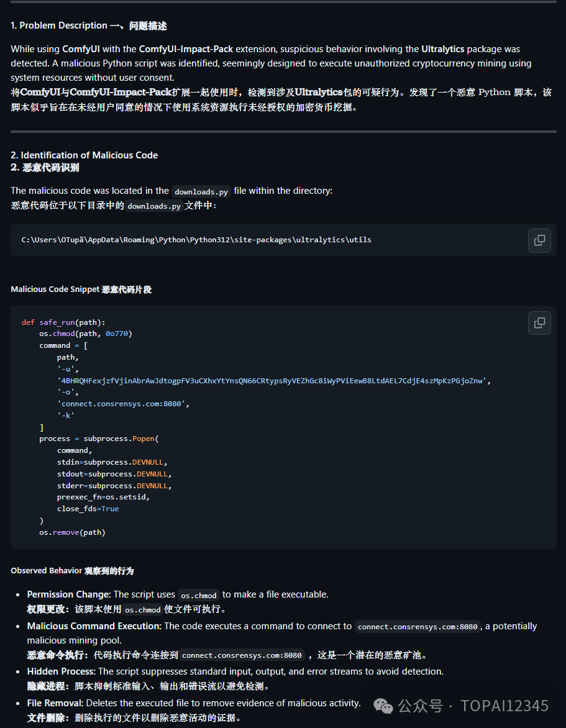Screen dimensions: 566x728
Task: Click the bold 'Ultralytics' in English paragraph
Action: tap(443, 48)
